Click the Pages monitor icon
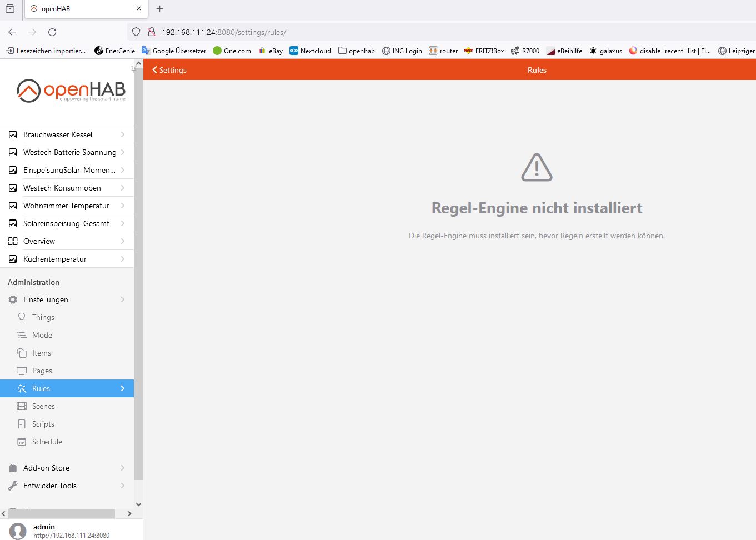 pos(22,371)
